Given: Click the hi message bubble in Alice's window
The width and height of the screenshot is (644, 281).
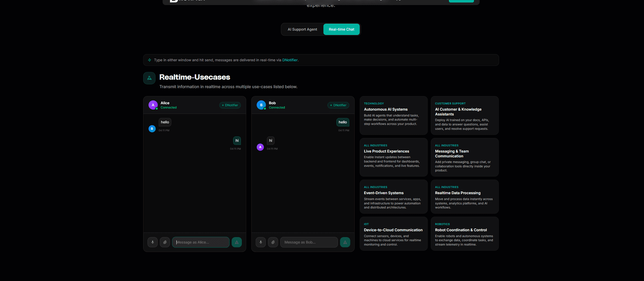Looking at the screenshot, I should (x=237, y=140).
